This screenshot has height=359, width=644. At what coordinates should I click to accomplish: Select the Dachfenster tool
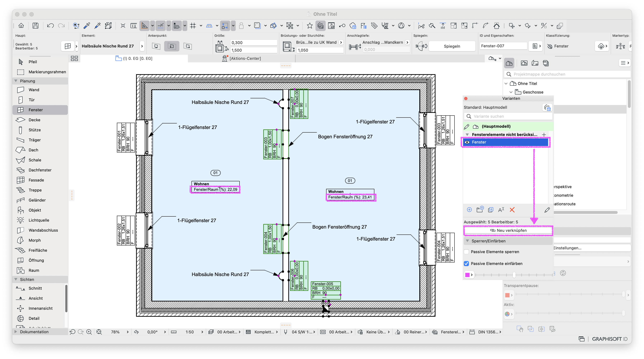click(40, 170)
